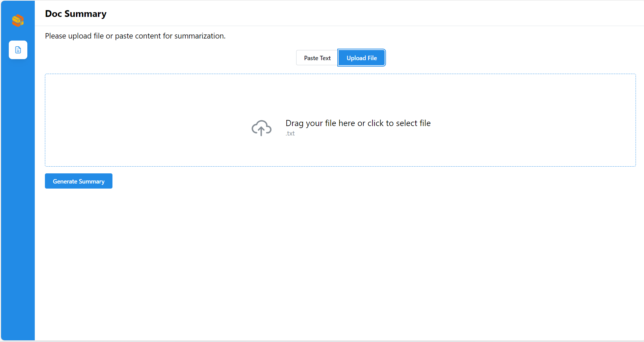Click 'Drag your file here' text
Viewport: 644px width, 342px height.
tap(358, 123)
